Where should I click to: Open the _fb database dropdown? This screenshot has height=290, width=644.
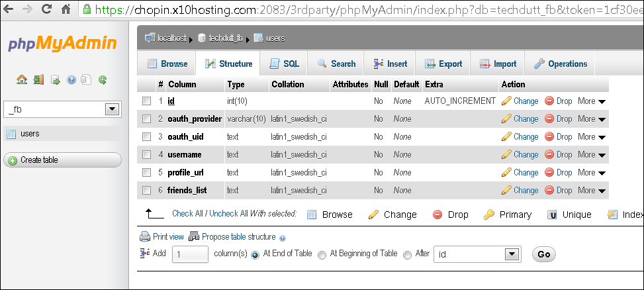point(62,109)
